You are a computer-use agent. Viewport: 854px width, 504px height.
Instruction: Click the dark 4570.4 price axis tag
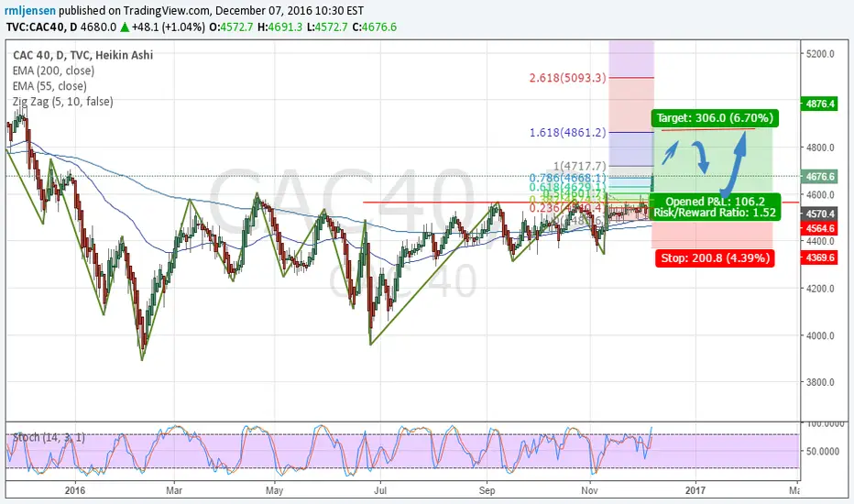(x=819, y=214)
